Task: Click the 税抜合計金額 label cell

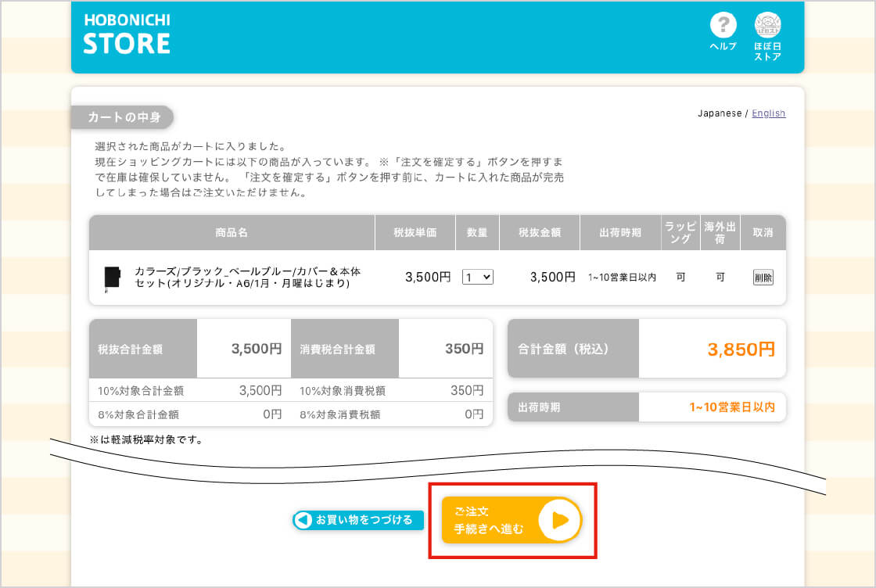Action: 131,350
